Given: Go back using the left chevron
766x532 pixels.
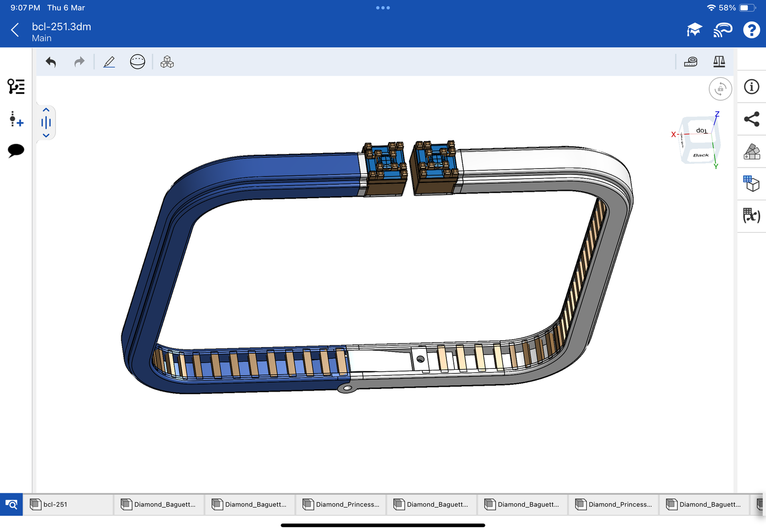Looking at the screenshot, I should point(15,30).
